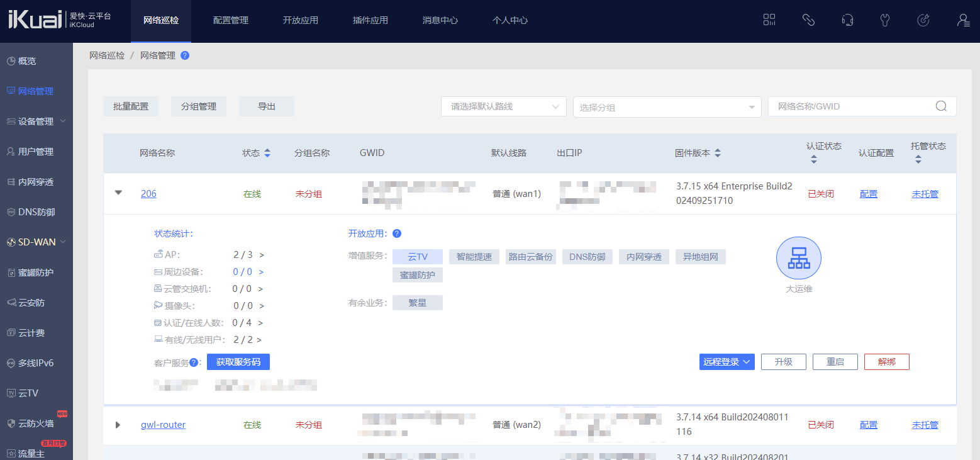Click 配置 link for gwl-router
The width and height of the screenshot is (980, 460).
[869, 425]
